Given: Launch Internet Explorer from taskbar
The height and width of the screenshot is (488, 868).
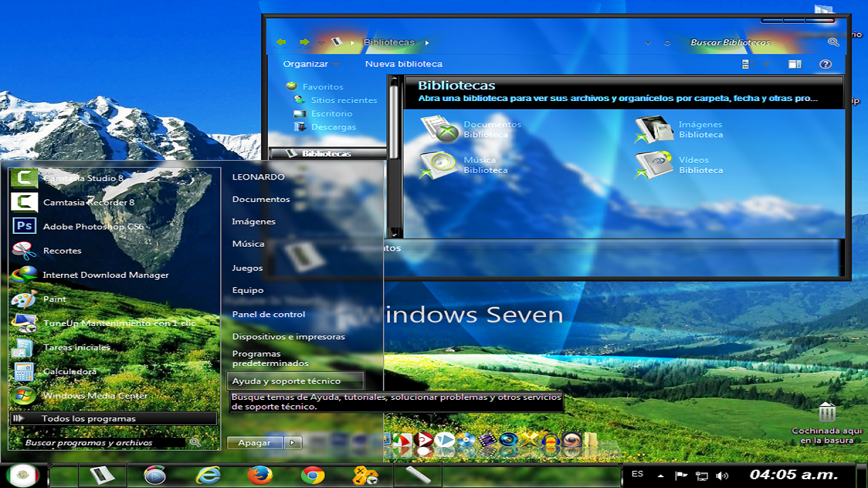Looking at the screenshot, I should [208, 476].
